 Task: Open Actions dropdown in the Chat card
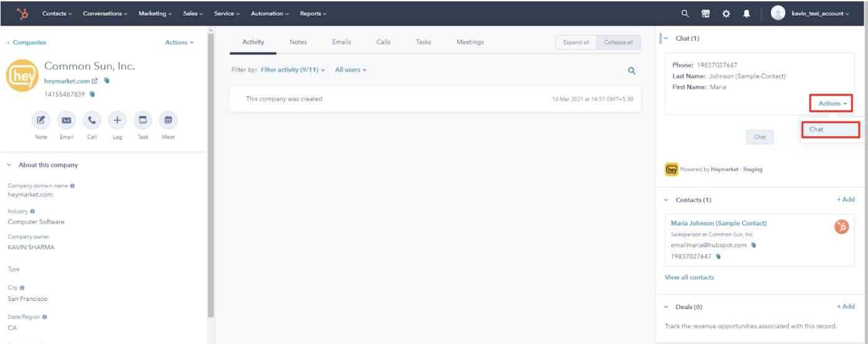(x=831, y=104)
